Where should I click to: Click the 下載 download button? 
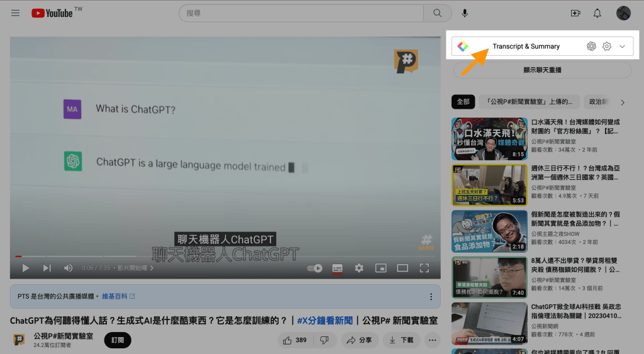point(402,340)
